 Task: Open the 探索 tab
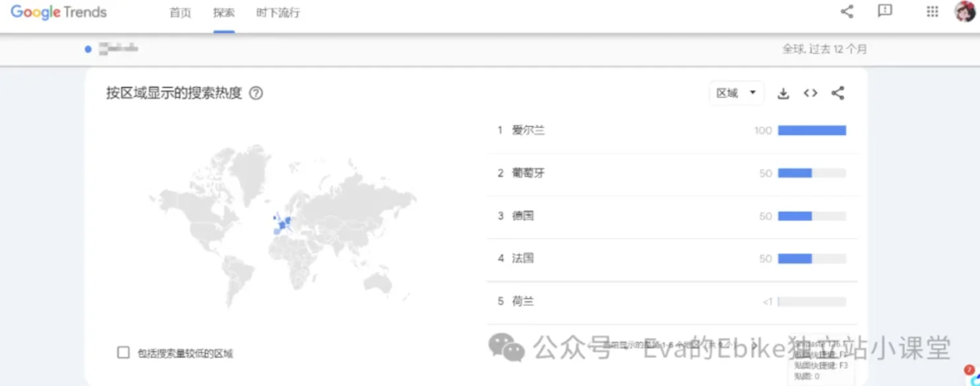pyautogui.click(x=224, y=13)
